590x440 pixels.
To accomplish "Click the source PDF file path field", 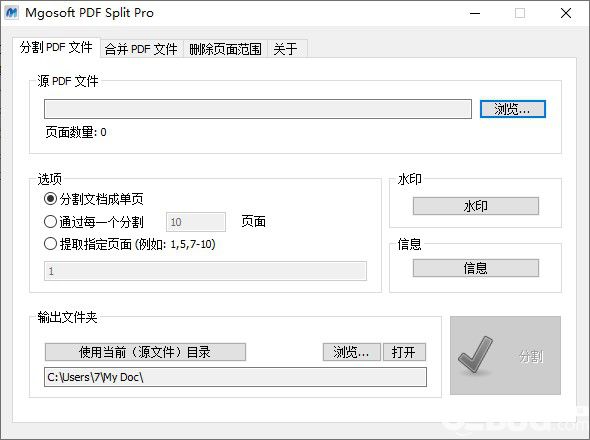I will [x=258, y=109].
